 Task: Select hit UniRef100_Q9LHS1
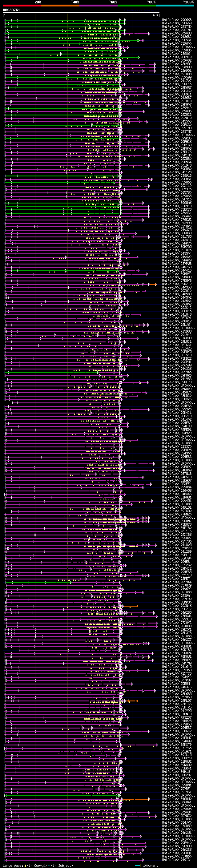[177, 179]
